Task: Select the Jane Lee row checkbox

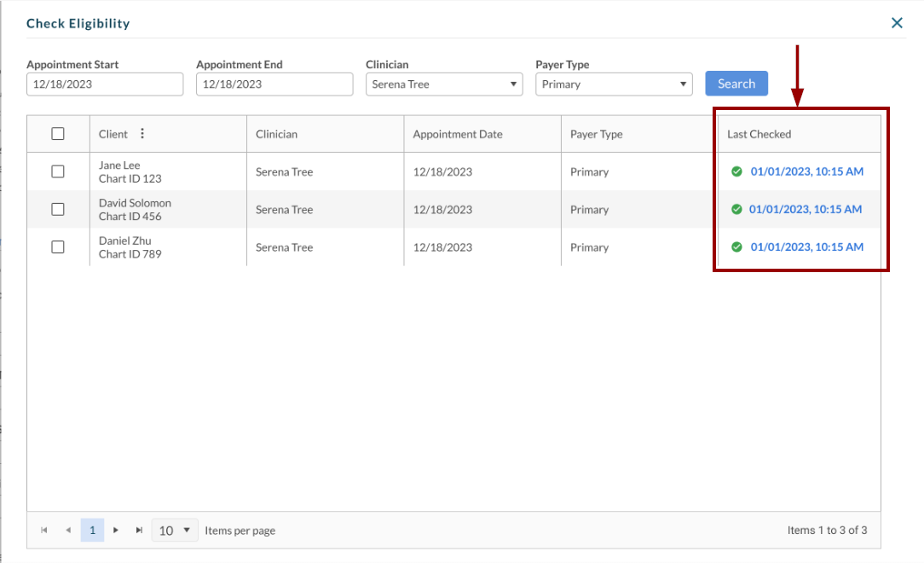Action: 58,171
